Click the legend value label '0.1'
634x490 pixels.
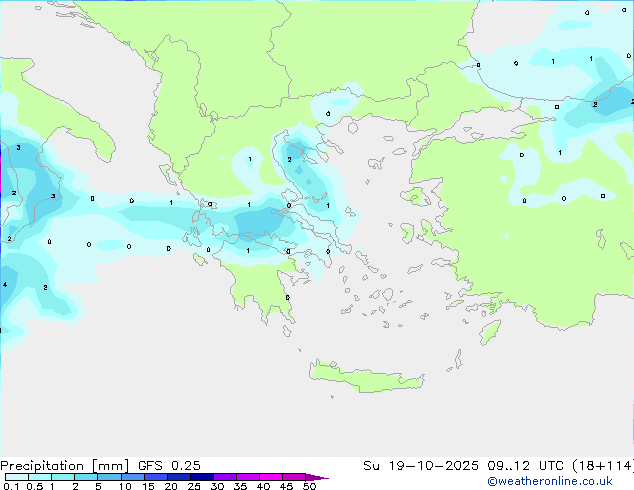11,486
